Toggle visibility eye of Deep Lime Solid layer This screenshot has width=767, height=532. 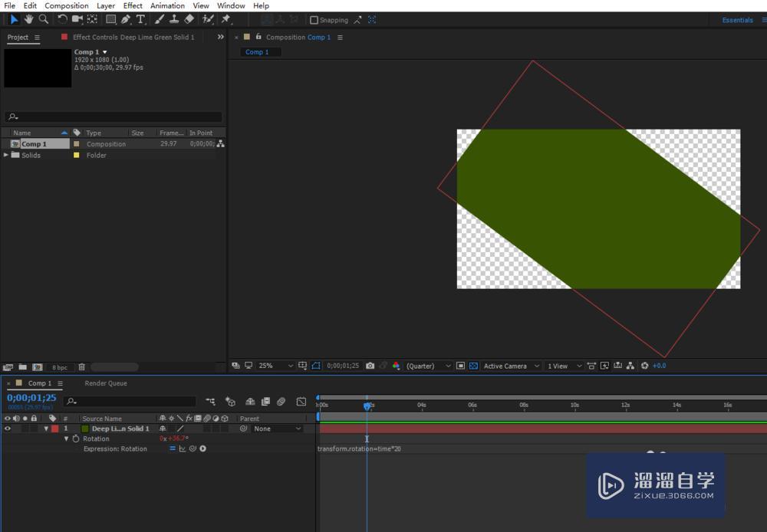[8, 429]
